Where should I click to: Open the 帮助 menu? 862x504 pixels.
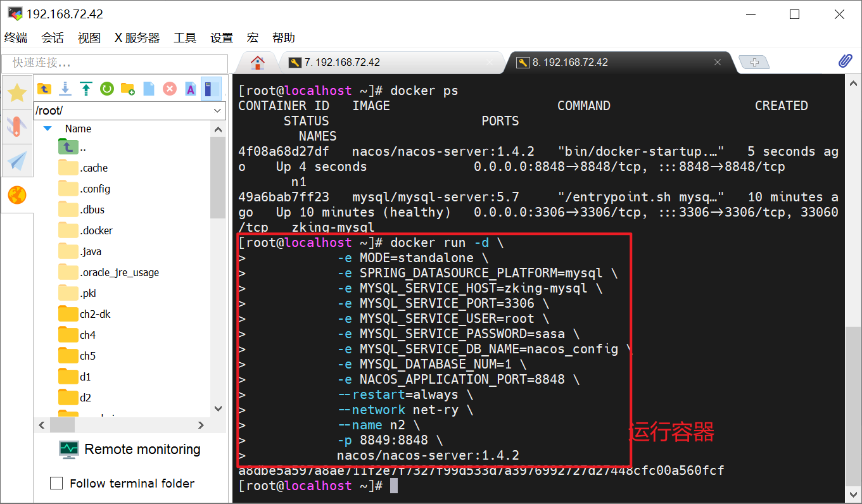[284, 38]
